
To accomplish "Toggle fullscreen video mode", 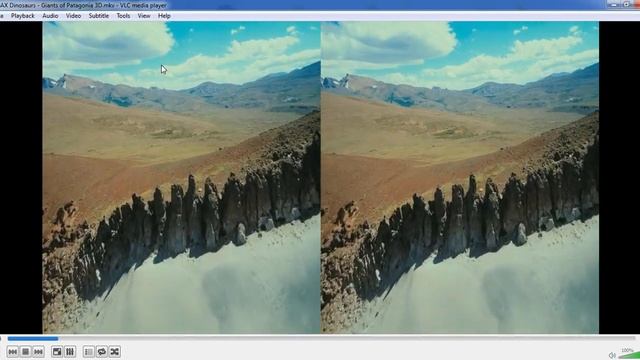I will point(57,351).
